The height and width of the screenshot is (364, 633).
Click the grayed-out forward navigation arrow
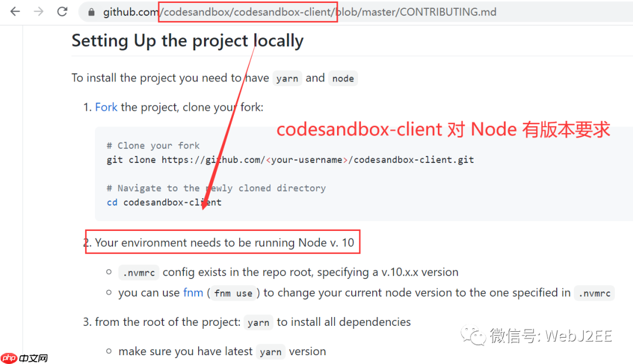click(x=38, y=11)
